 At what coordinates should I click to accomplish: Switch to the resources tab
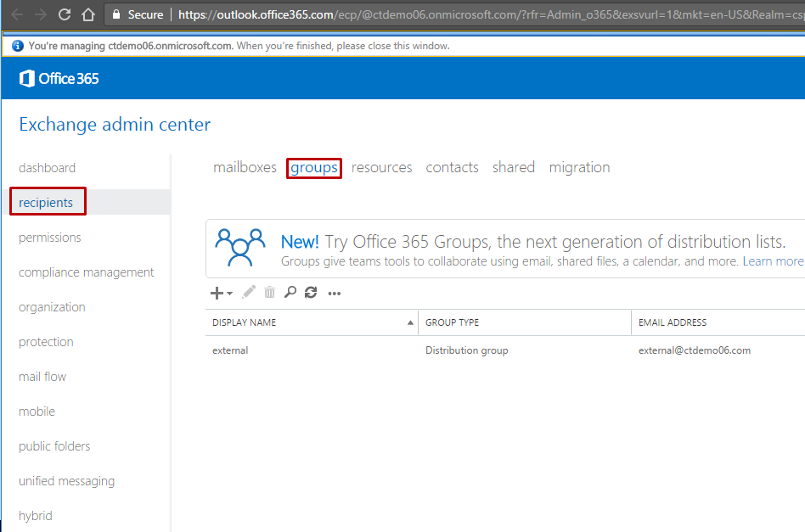tap(381, 167)
